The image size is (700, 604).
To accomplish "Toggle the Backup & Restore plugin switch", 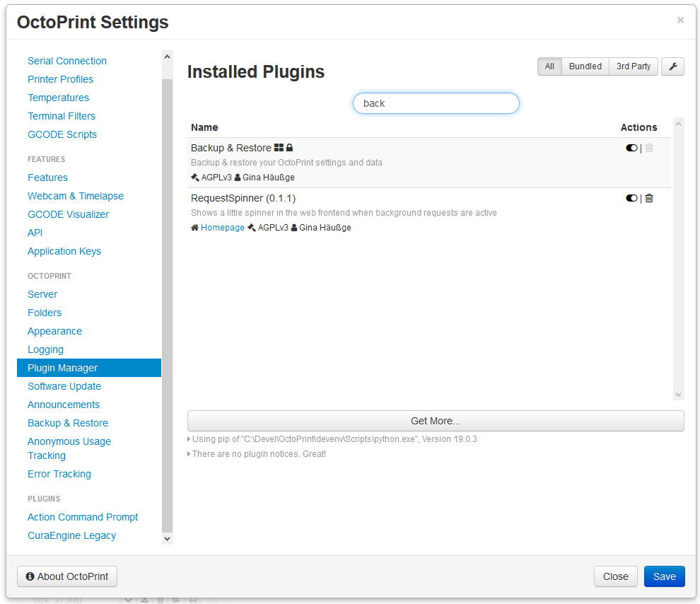I will tap(631, 148).
